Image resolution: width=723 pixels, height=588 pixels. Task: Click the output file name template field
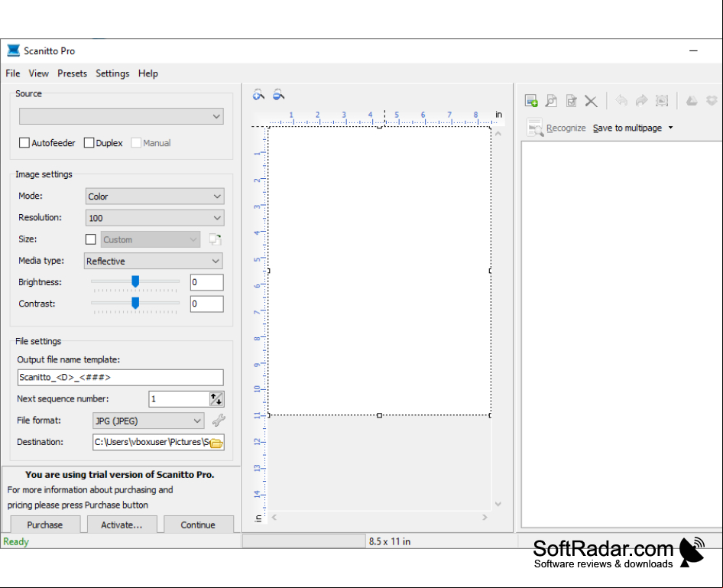point(120,377)
